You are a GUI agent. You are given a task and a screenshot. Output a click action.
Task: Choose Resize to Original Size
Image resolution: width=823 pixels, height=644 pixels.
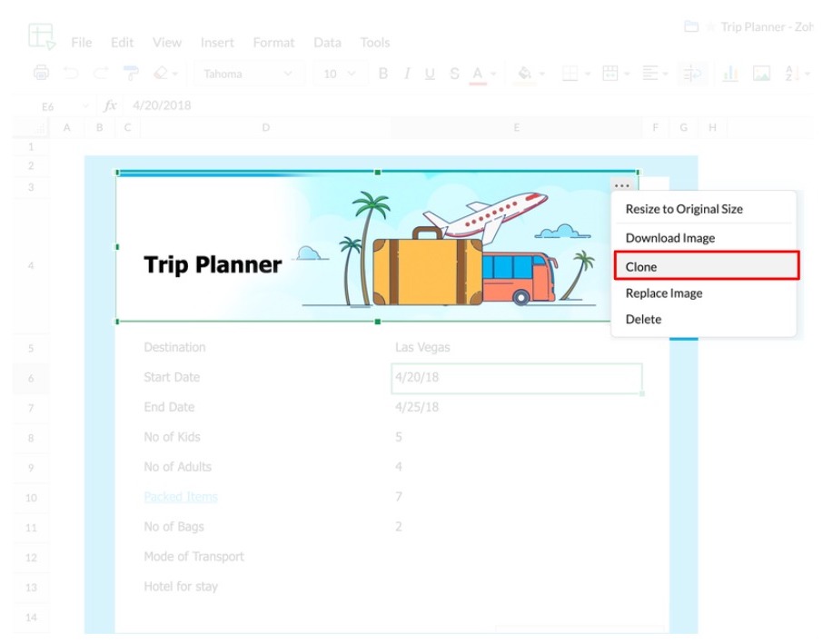point(704,209)
